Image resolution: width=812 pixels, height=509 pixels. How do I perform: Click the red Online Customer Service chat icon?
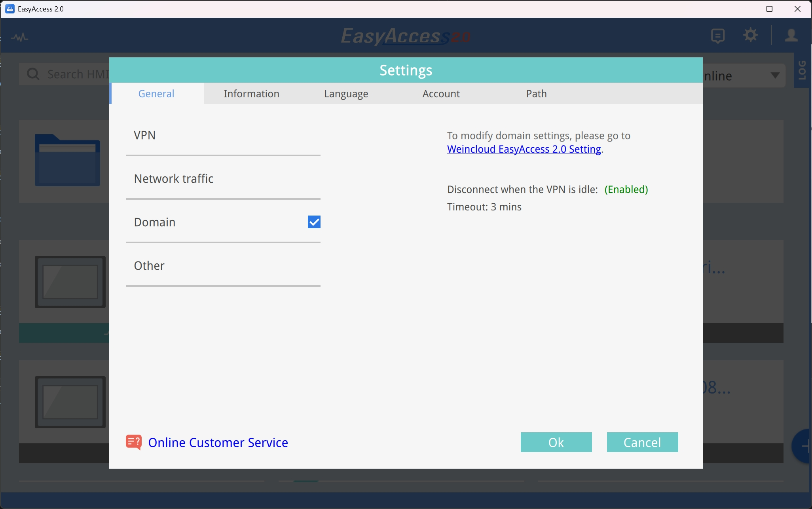click(x=134, y=442)
